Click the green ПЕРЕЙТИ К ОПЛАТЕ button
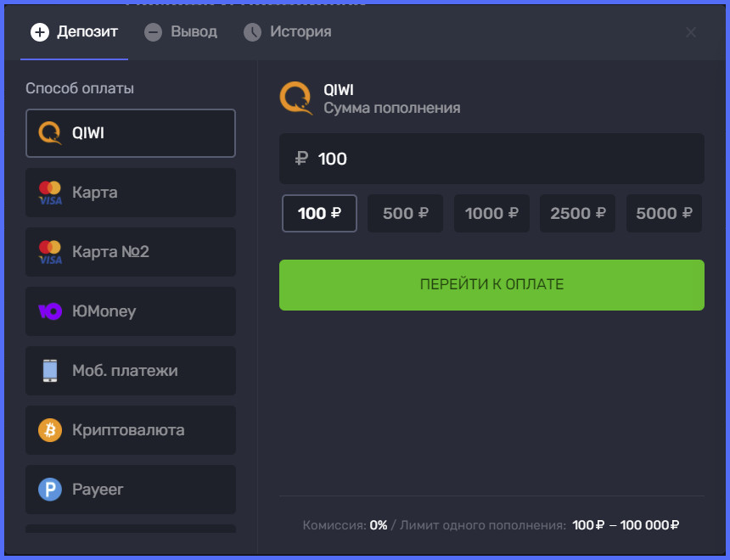This screenshot has height=560, width=730. [x=491, y=285]
